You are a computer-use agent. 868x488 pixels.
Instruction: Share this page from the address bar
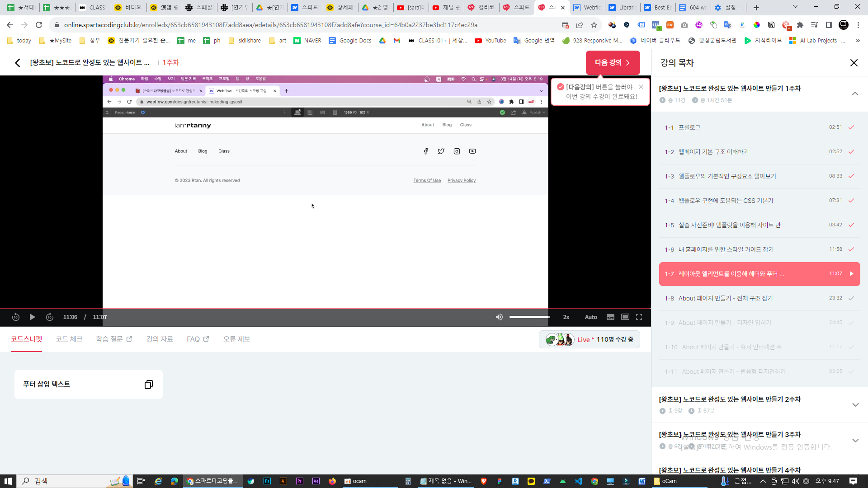click(x=580, y=25)
